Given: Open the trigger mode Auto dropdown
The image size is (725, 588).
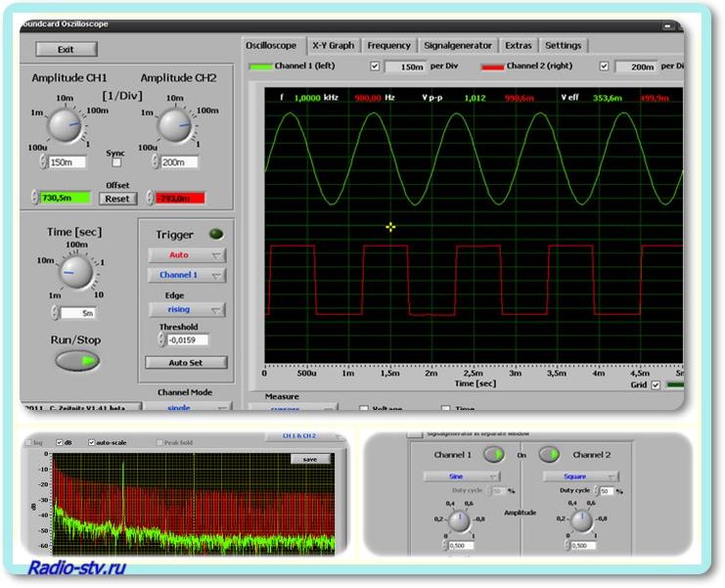Looking at the screenshot, I should [x=186, y=254].
